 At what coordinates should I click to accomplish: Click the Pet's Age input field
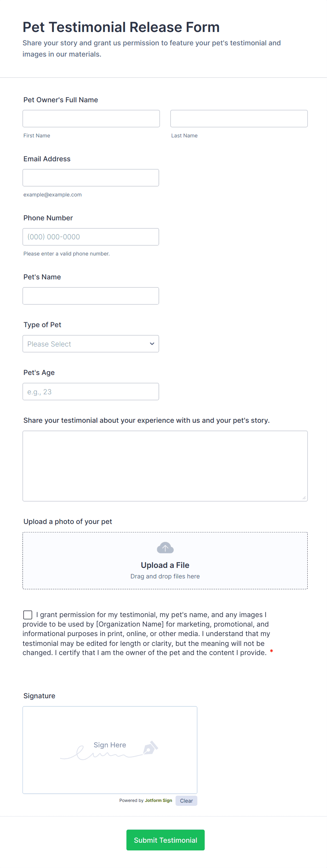(91, 391)
